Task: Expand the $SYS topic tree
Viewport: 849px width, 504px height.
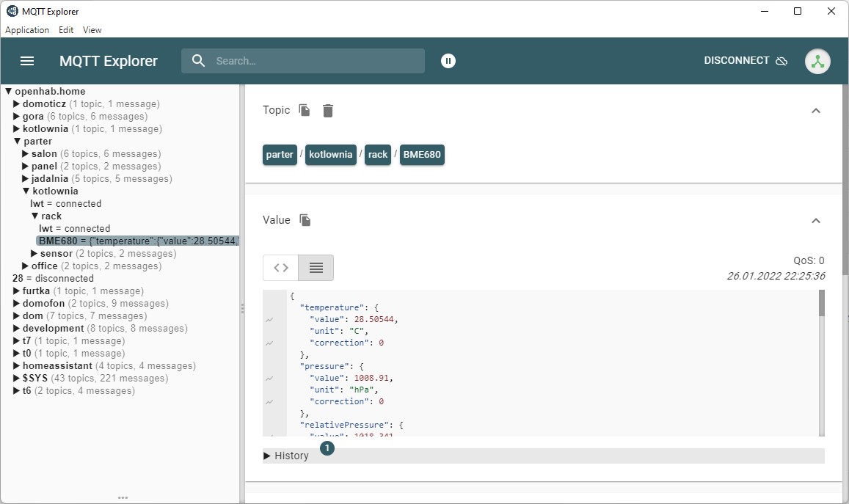Action: (x=17, y=379)
